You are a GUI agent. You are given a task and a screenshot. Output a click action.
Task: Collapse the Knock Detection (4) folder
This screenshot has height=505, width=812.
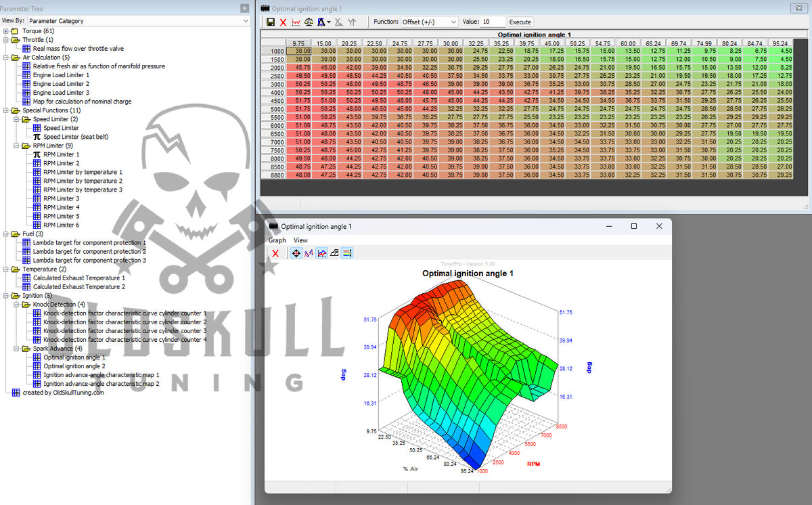click(x=16, y=304)
